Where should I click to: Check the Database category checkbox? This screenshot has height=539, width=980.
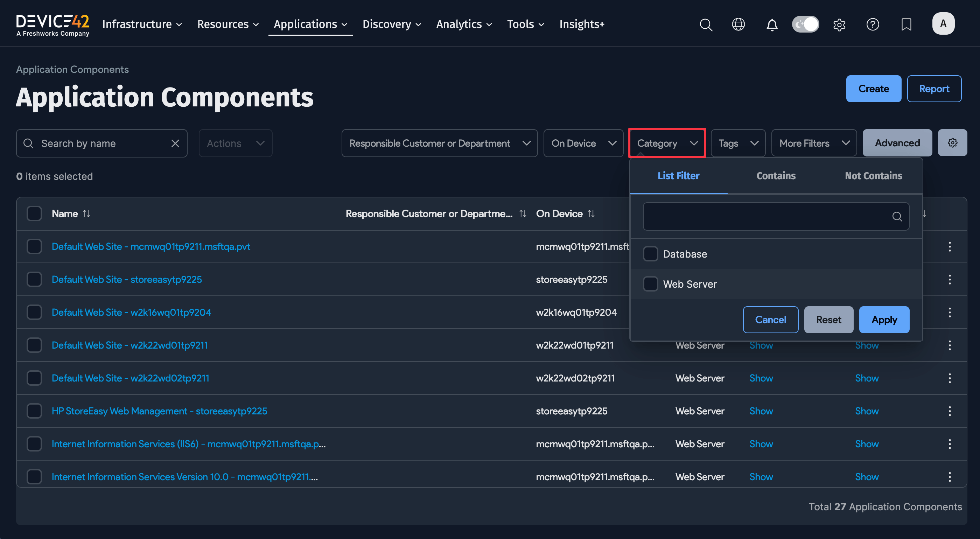click(x=651, y=254)
